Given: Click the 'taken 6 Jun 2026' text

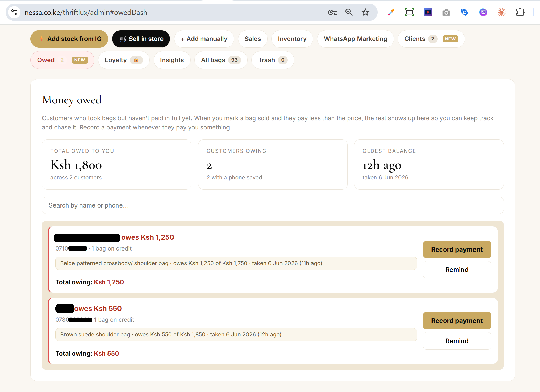Looking at the screenshot, I should tap(385, 178).
